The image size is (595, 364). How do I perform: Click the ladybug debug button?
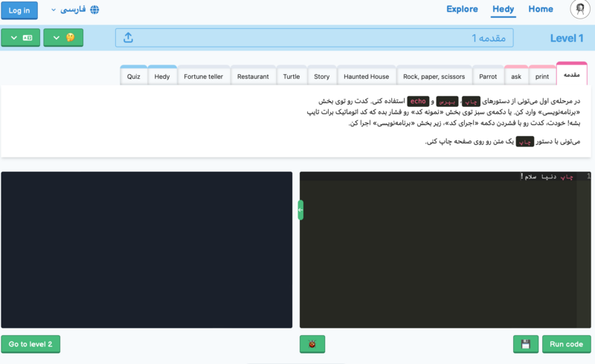click(312, 344)
